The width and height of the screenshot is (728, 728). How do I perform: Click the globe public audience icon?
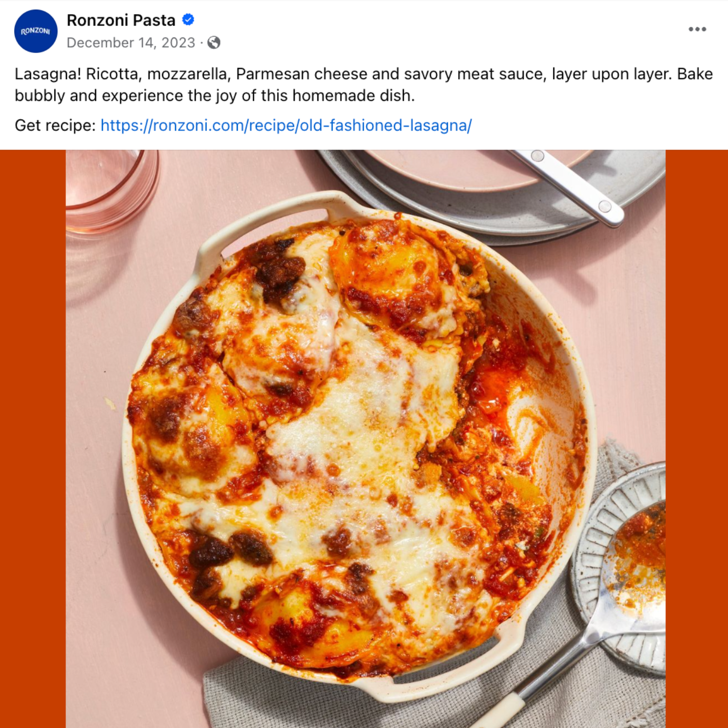click(x=214, y=43)
